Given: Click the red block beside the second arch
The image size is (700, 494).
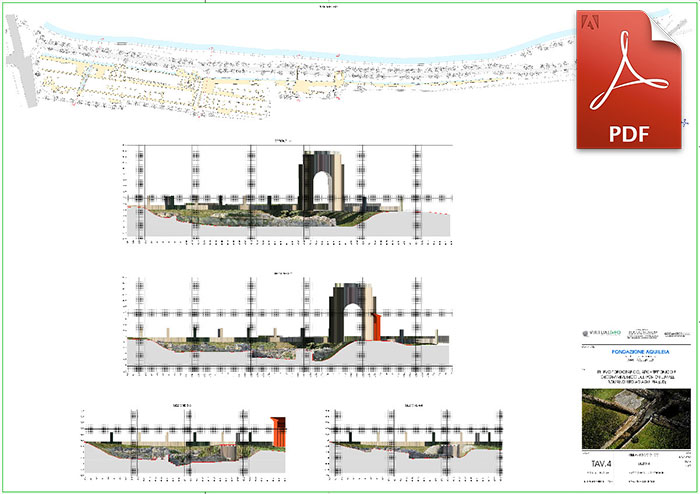Looking at the screenshot, I should (x=377, y=326).
